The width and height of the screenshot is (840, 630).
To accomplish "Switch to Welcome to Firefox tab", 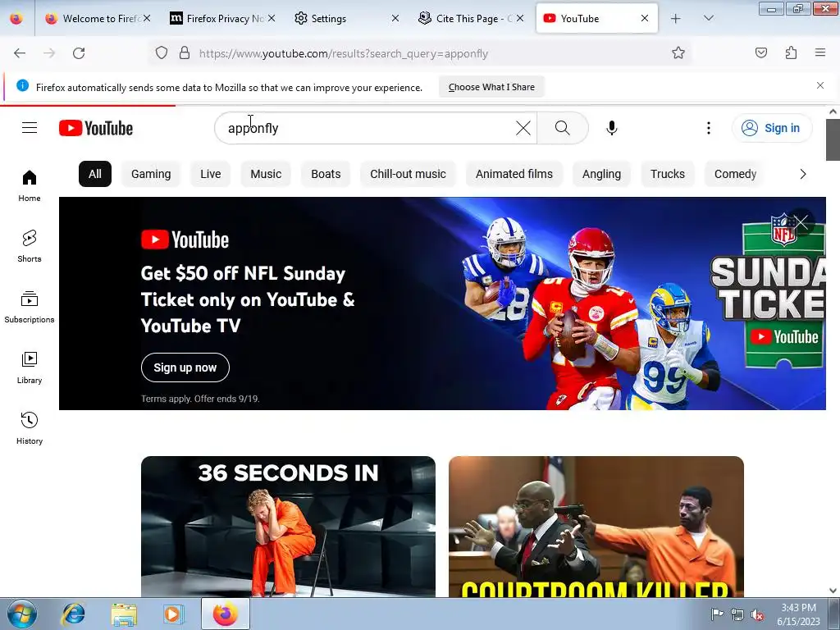I will [98, 19].
